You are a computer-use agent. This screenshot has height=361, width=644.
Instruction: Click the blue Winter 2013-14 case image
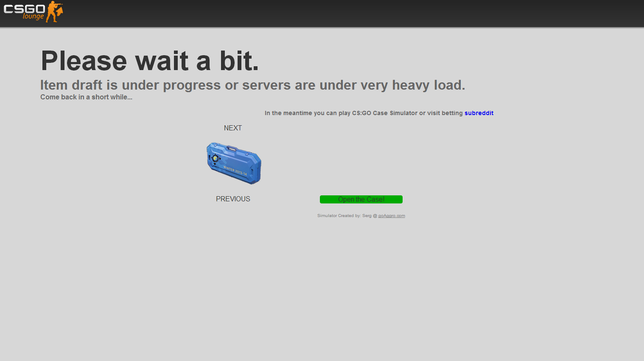[x=234, y=164]
